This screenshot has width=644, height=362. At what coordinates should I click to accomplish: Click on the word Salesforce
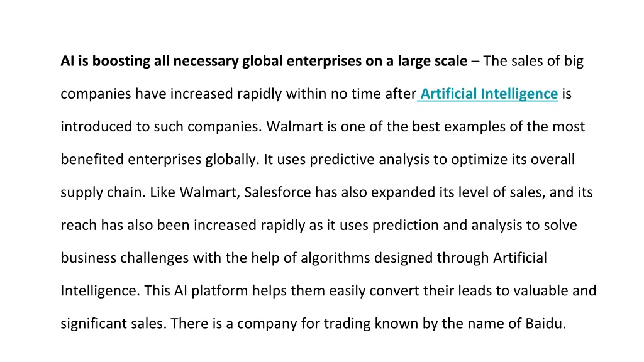click(277, 192)
